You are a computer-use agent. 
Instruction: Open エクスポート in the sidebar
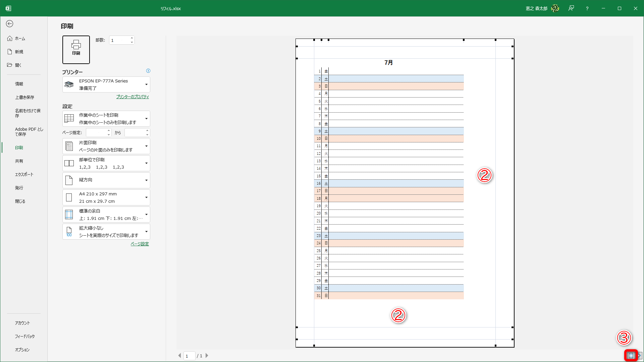coord(24,174)
